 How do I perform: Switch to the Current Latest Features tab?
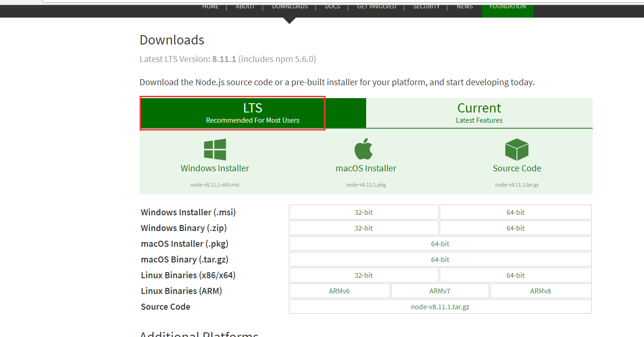tap(479, 113)
